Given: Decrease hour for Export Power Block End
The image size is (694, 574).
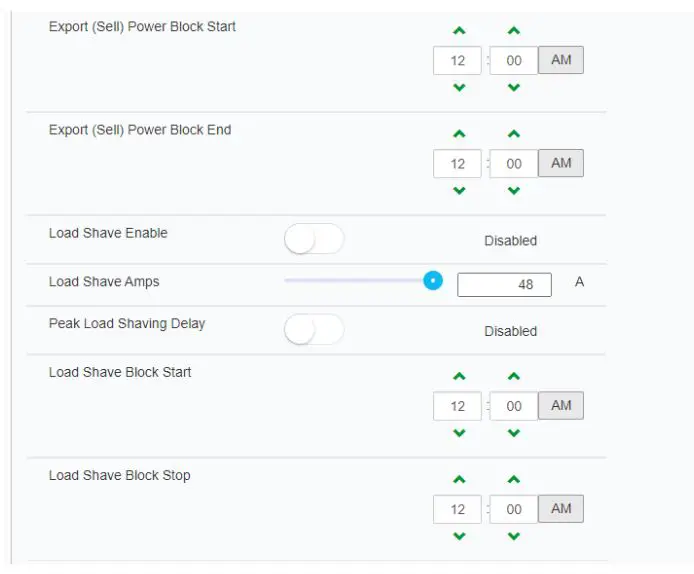Looking at the screenshot, I should click(459, 190).
